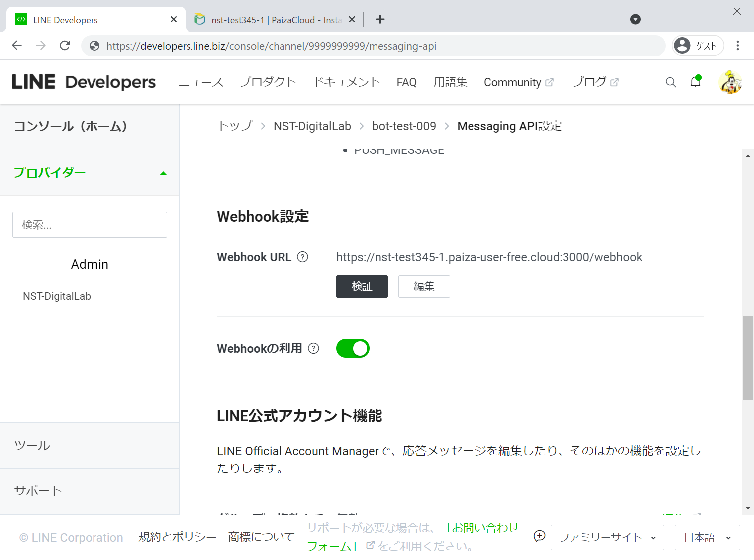The image size is (754, 560).
Task: Open the tab search dropdown
Action: (x=635, y=19)
